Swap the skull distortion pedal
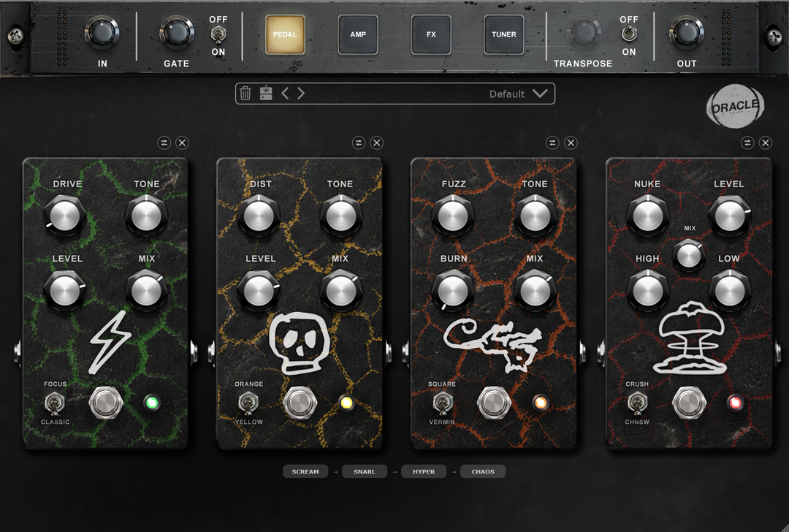 (x=358, y=143)
